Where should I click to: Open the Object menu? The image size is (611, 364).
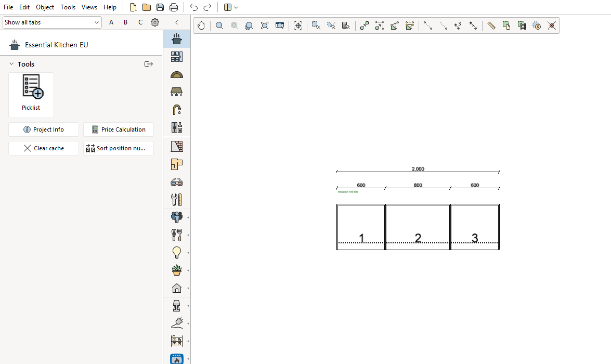tap(45, 7)
